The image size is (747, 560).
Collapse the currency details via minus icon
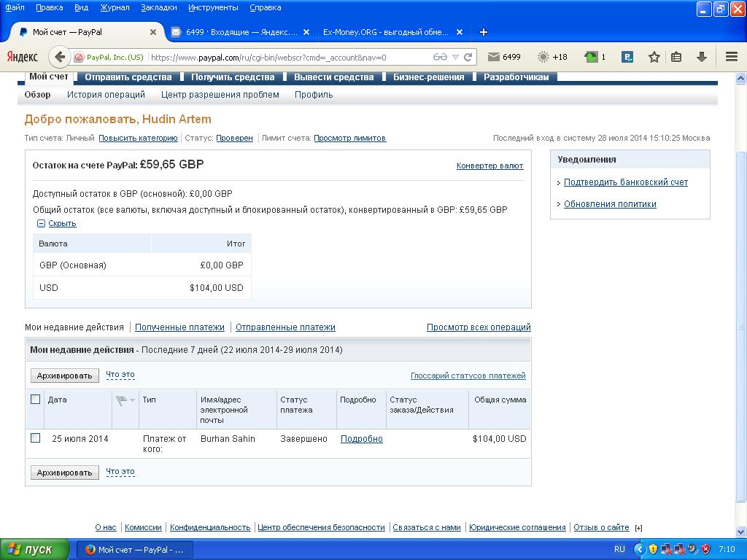coord(41,223)
